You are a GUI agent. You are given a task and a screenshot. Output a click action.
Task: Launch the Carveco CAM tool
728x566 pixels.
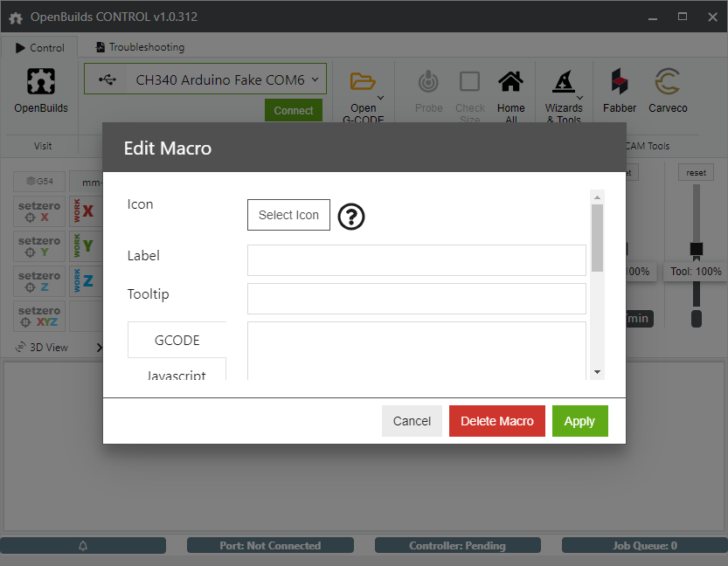point(668,83)
